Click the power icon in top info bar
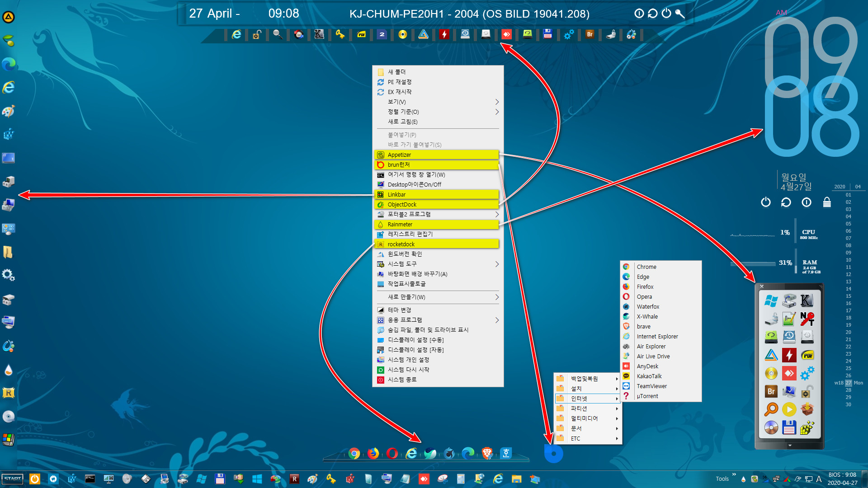Image resolution: width=868 pixels, height=488 pixels. [666, 14]
